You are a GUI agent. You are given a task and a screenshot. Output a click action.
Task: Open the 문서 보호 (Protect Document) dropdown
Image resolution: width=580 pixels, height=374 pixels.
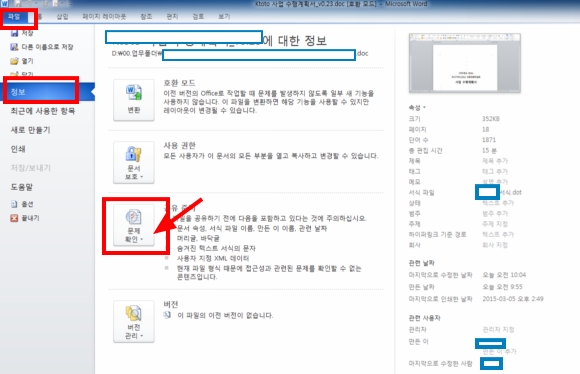pos(134,162)
